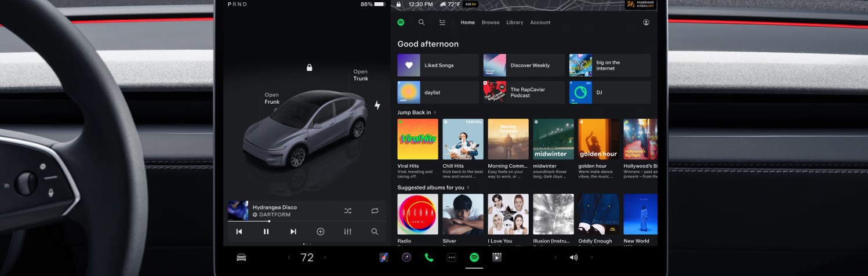Open the Liked Songs playlist tile
The width and height of the screenshot is (868, 276).
(438, 66)
